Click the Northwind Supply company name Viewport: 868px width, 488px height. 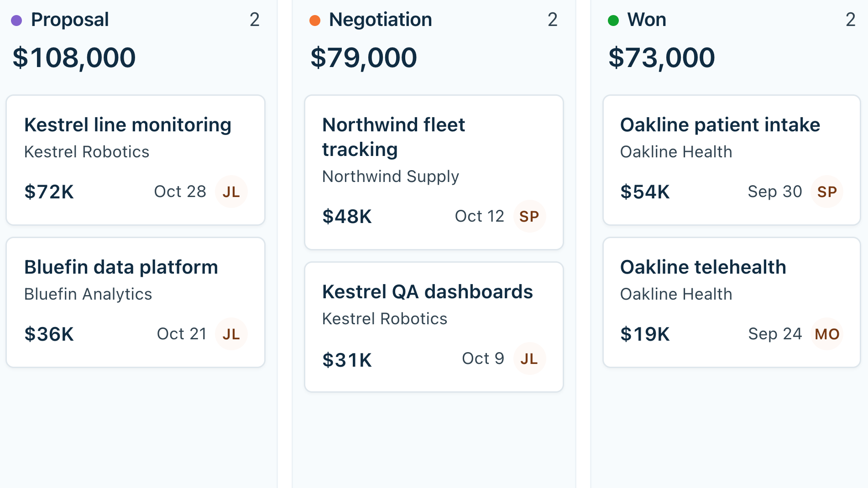(x=391, y=177)
